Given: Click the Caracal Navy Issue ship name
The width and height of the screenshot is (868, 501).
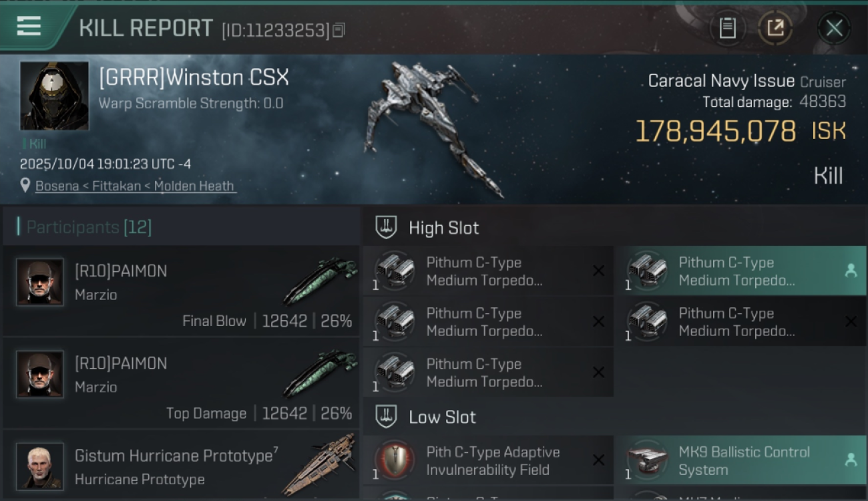Looking at the screenshot, I should (721, 81).
